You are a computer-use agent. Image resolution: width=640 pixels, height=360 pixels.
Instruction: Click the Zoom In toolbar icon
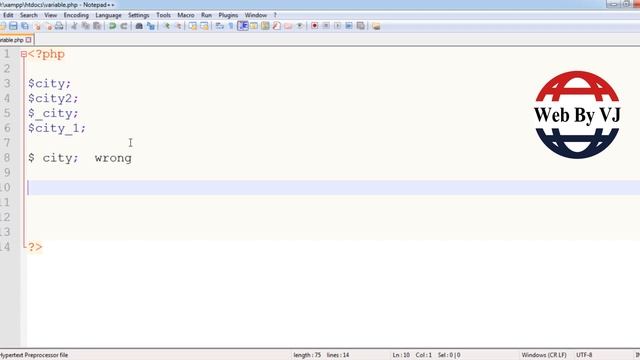click(x=167, y=26)
